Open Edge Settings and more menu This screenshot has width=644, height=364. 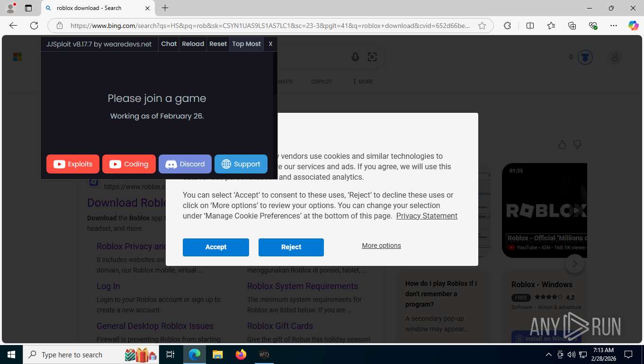point(614,26)
